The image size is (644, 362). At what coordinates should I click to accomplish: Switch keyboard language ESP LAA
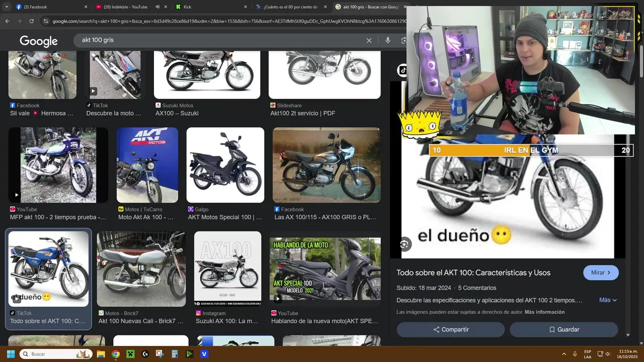tap(588, 354)
